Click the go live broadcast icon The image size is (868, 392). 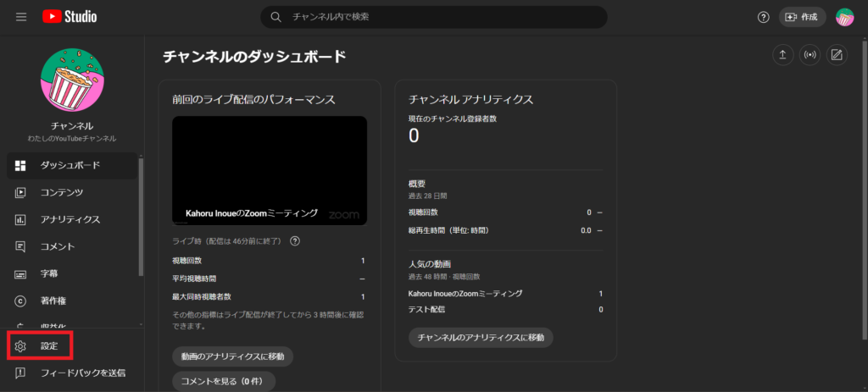[810, 55]
